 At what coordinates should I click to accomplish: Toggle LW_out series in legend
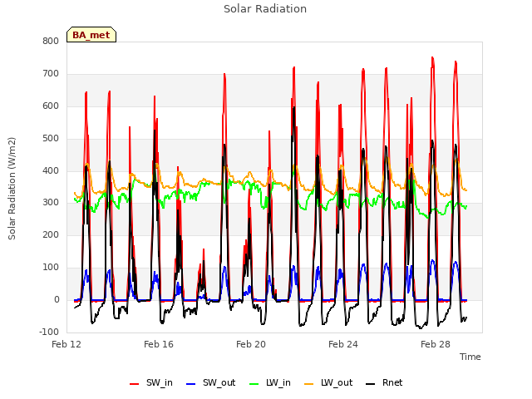pyautogui.click(x=328, y=382)
